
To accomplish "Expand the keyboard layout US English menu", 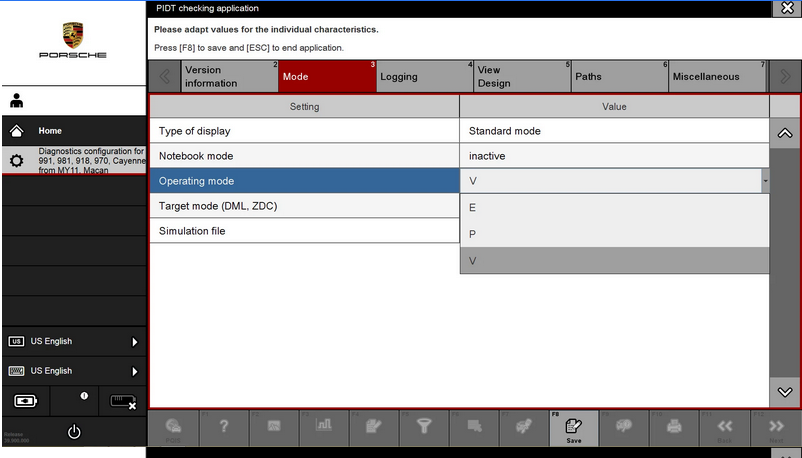I will [x=73, y=371].
